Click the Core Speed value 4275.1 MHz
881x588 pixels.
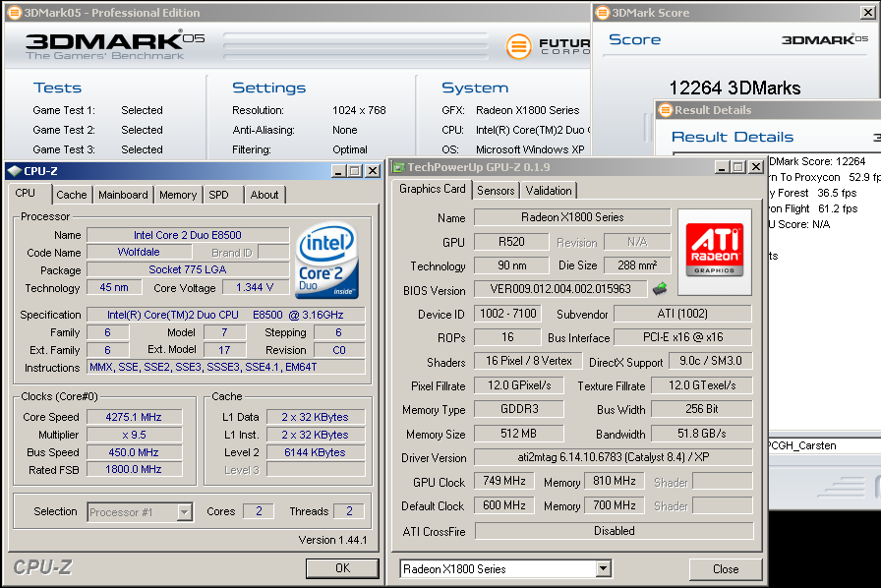click(x=135, y=417)
